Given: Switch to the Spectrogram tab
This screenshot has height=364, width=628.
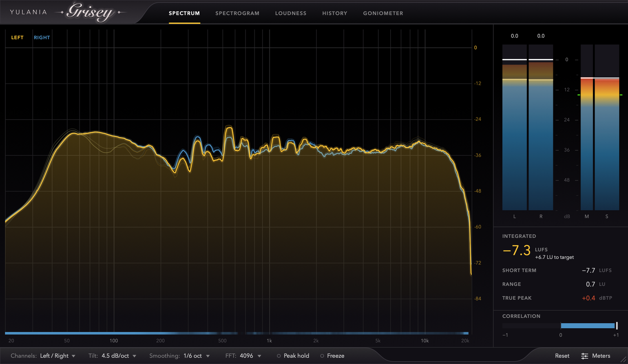Looking at the screenshot, I should tap(237, 13).
